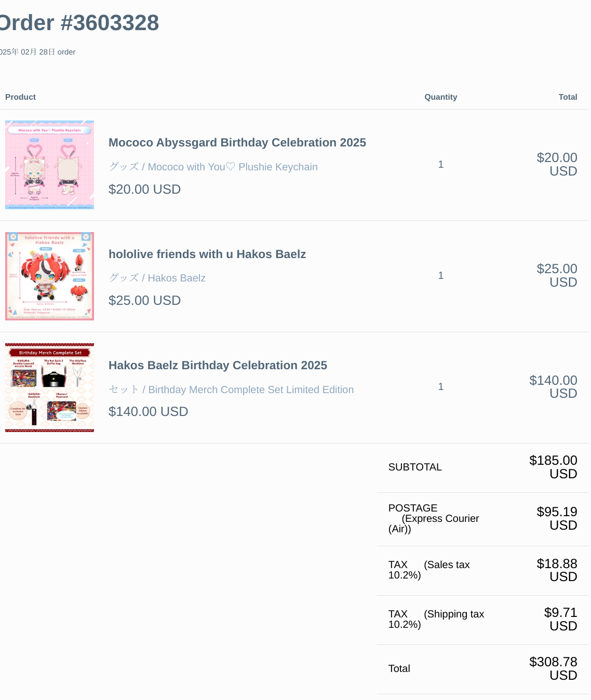
Task: Click the $20.00 USD keychain row total
Action: 557,164
